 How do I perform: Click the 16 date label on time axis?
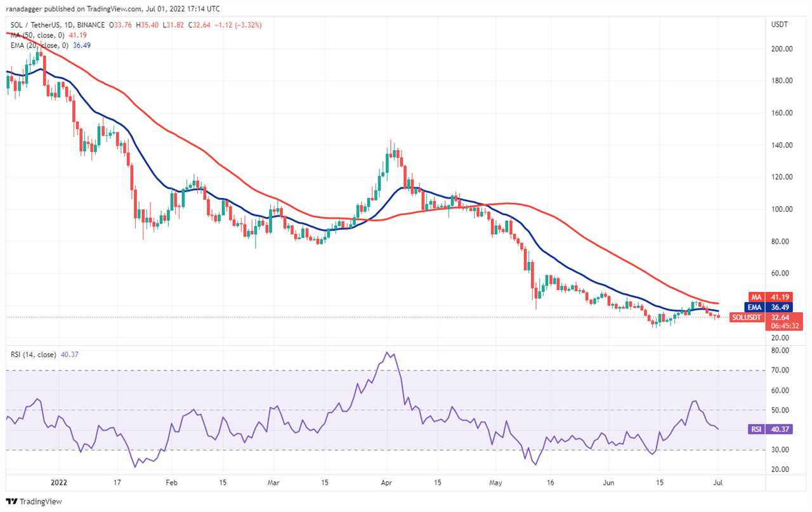[x=551, y=482]
